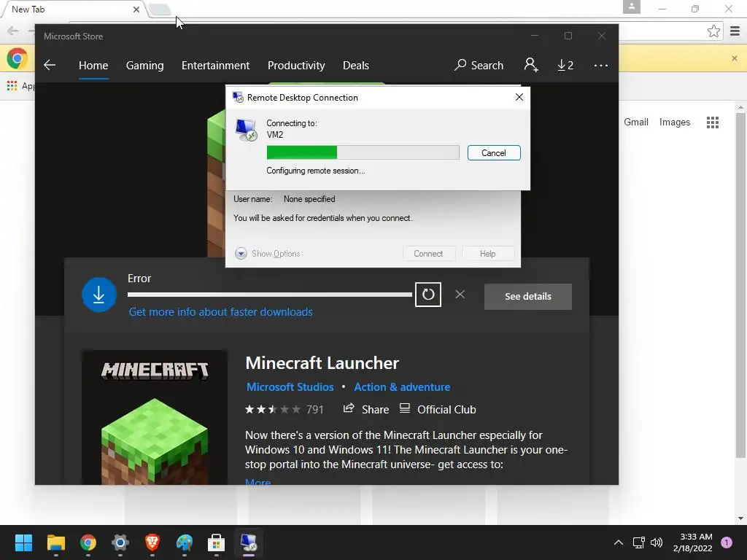
Task: Open the Deals tab
Action: point(356,65)
